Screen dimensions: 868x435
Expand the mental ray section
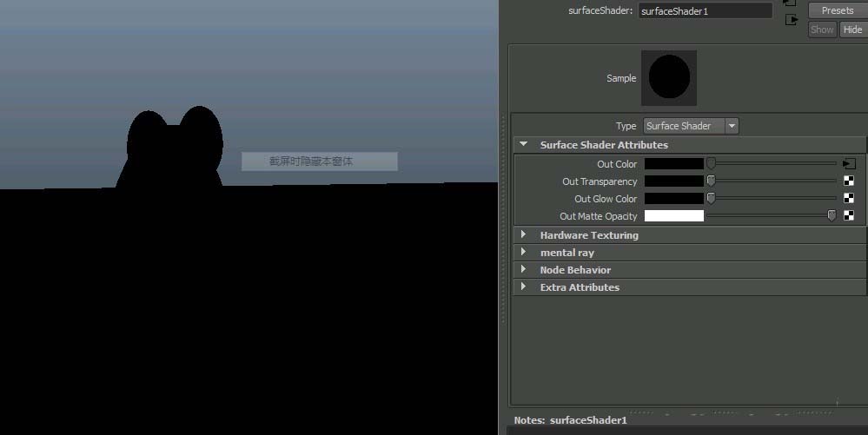524,252
